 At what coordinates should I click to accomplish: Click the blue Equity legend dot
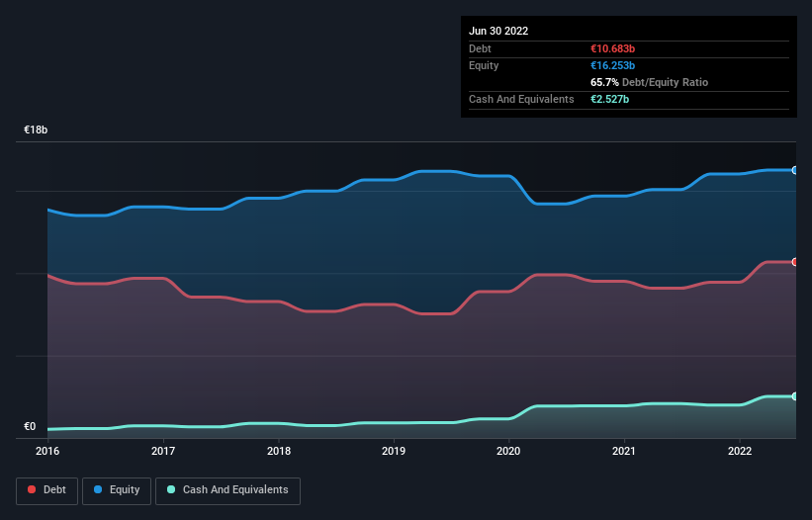point(98,489)
